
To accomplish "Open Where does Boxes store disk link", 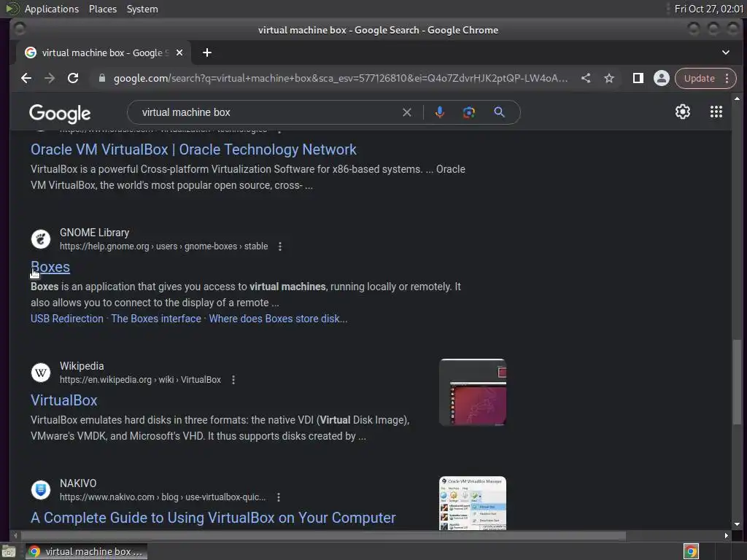I will click(x=278, y=319).
